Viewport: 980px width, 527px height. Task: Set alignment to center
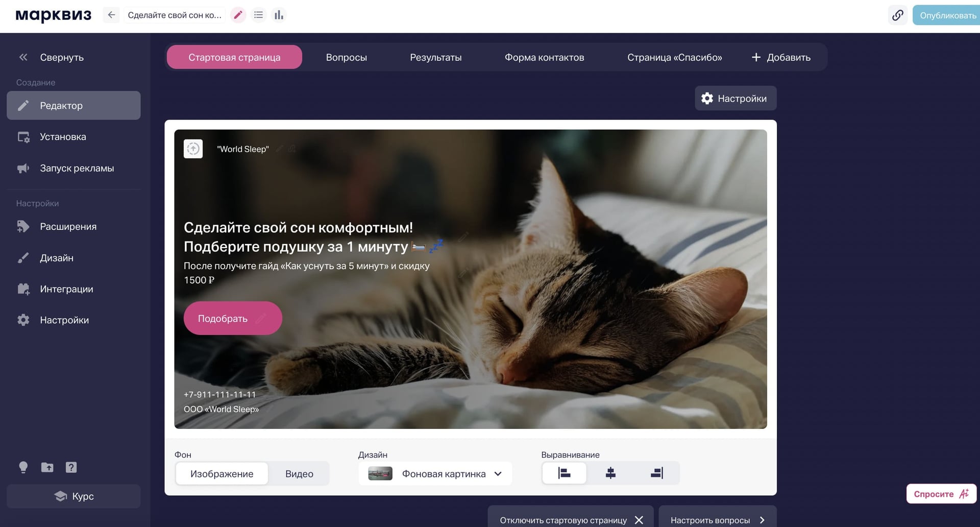click(x=610, y=473)
